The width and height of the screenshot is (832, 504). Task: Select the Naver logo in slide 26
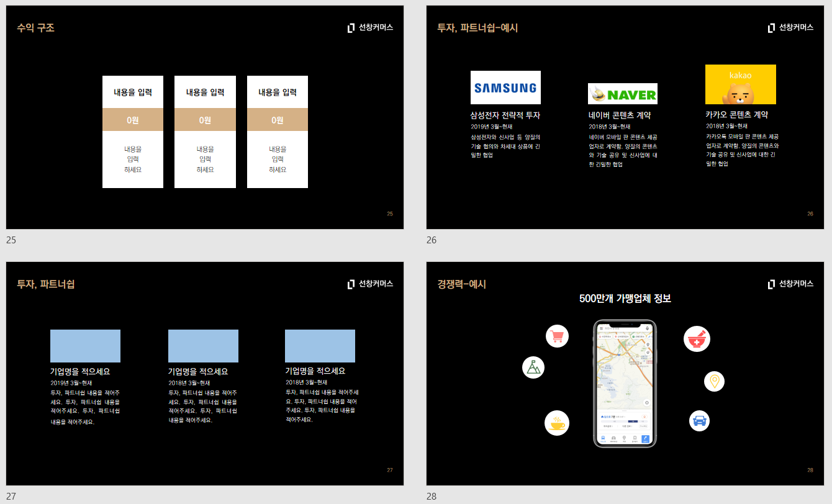click(623, 94)
